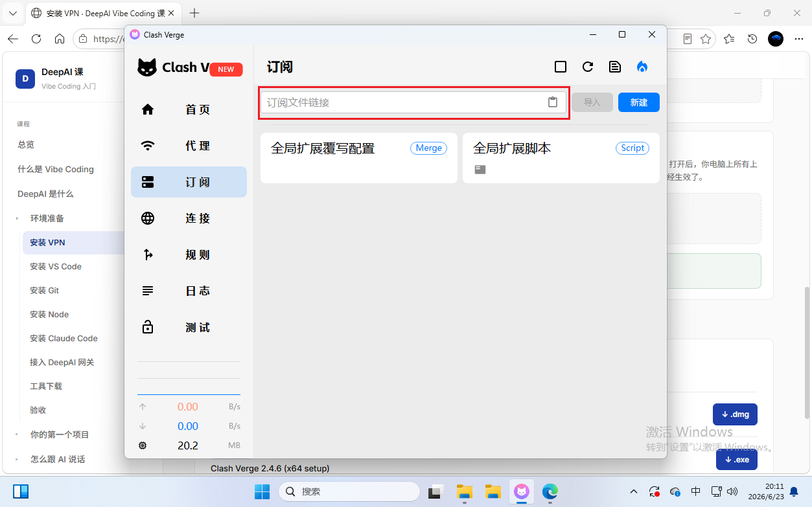Expand the 怎么跟 AI 说话 section
Image resolution: width=812 pixels, height=507 pixels.
[x=58, y=459]
